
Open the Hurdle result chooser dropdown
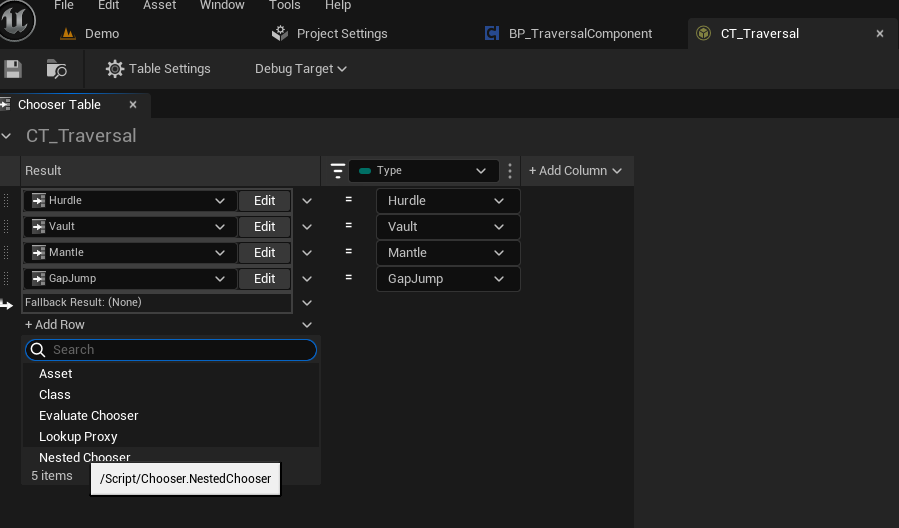(x=130, y=201)
